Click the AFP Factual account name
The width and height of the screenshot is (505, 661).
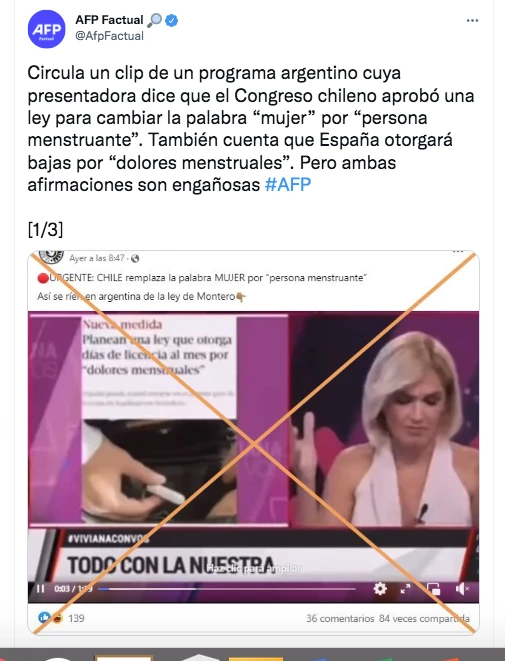point(109,20)
